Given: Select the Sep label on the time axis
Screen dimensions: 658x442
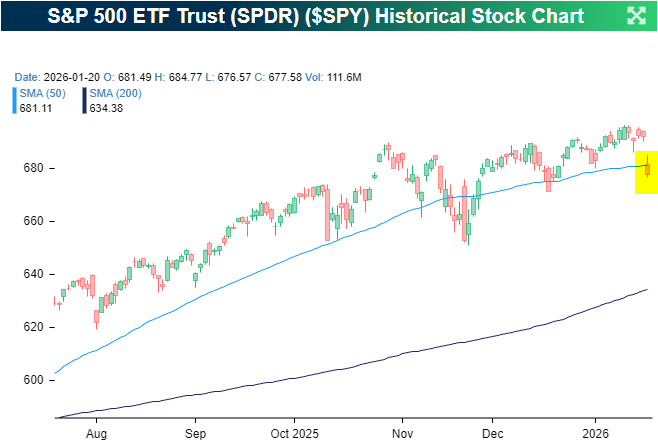Looking at the screenshot, I should pos(195,436).
